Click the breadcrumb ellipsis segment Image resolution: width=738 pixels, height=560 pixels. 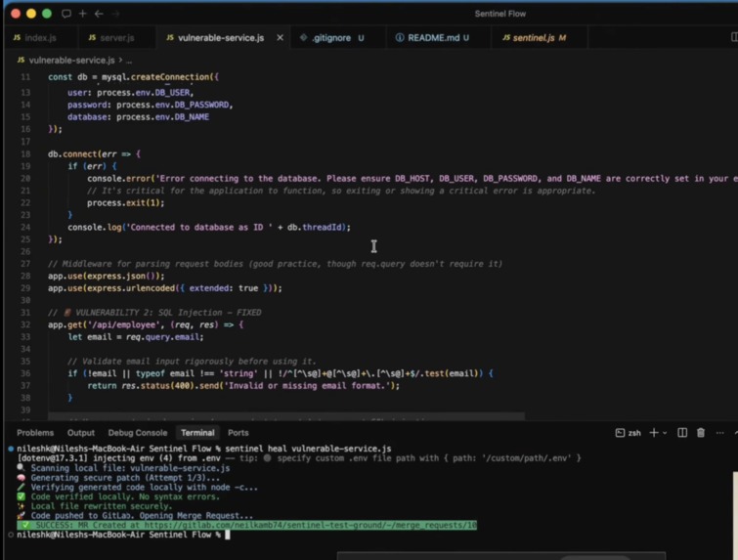129,61
